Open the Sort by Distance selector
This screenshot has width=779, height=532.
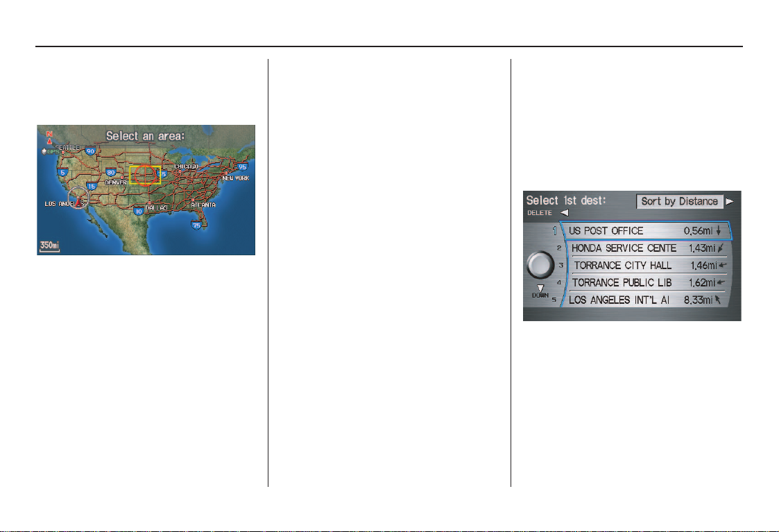pyautogui.click(x=679, y=201)
